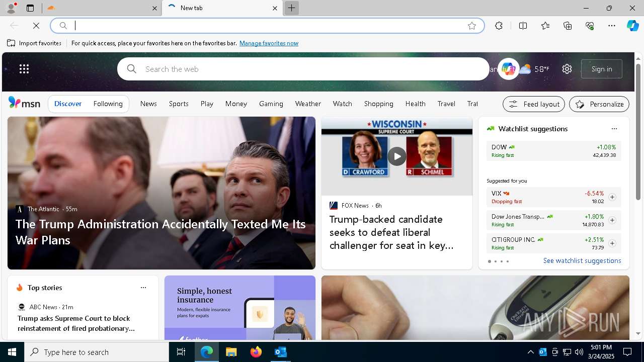Open the Gaming category
The height and width of the screenshot is (362, 644).
[x=271, y=104]
